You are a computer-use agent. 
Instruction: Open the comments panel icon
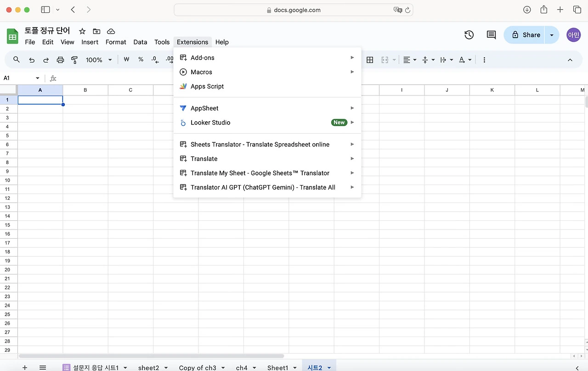(491, 35)
